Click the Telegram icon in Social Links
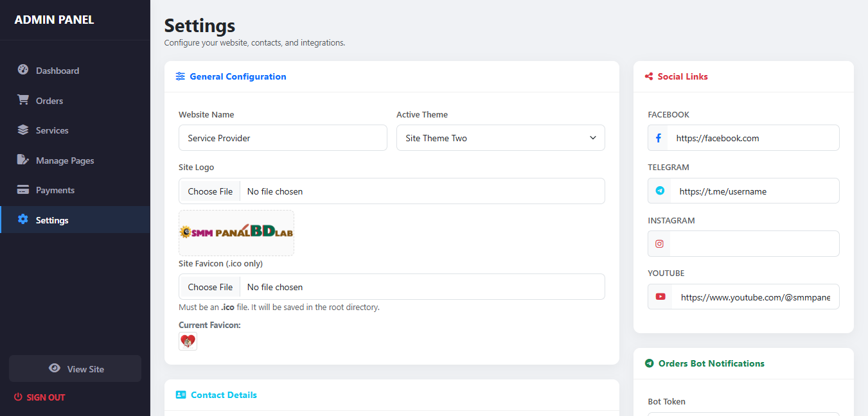The image size is (868, 416). click(x=660, y=191)
